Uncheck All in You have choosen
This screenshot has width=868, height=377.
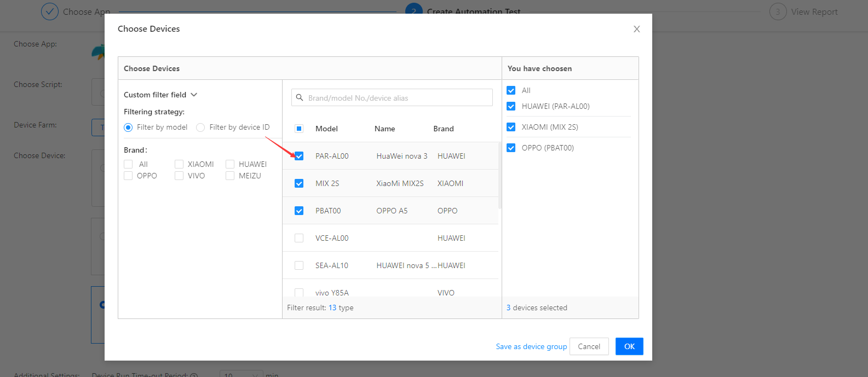point(511,90)
